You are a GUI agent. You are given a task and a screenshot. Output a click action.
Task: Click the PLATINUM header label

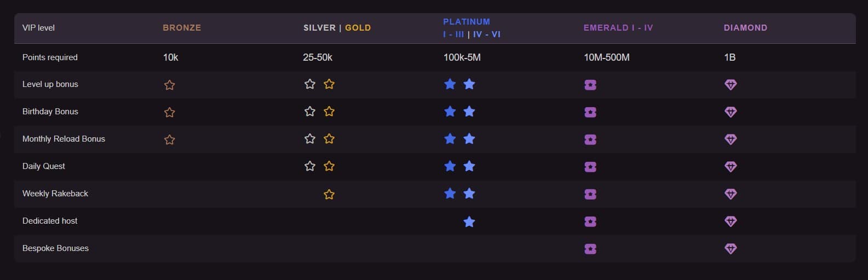click(467, 22)
